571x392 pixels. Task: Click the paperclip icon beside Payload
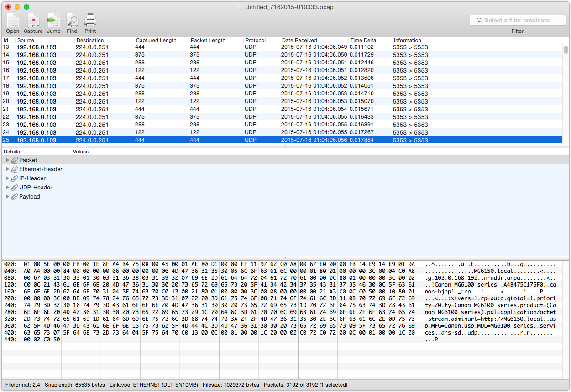(15, 197)
